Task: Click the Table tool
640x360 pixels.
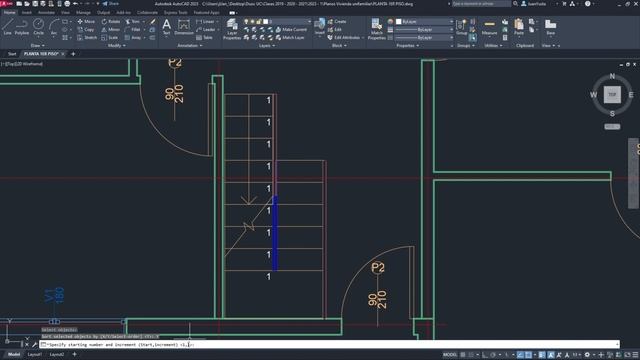Action: pyautogui.click(x=204, y=38)
